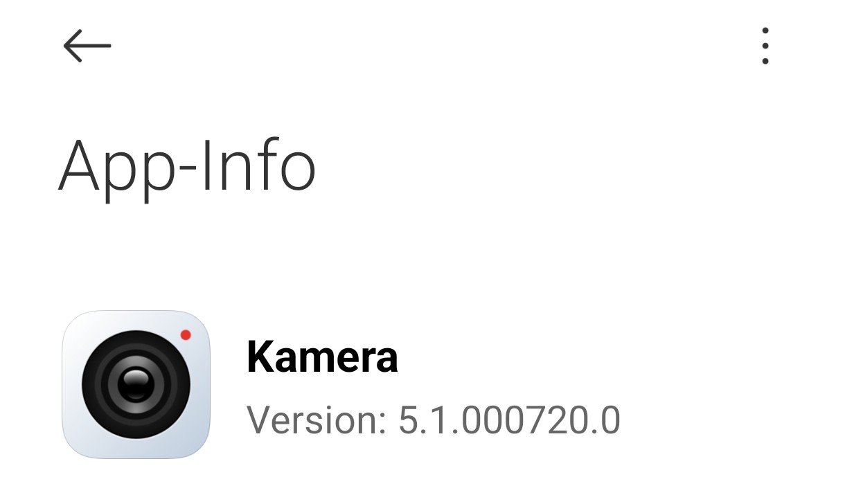
Task: Click the App-Info page heading
Action: click(x=187, y=166)
